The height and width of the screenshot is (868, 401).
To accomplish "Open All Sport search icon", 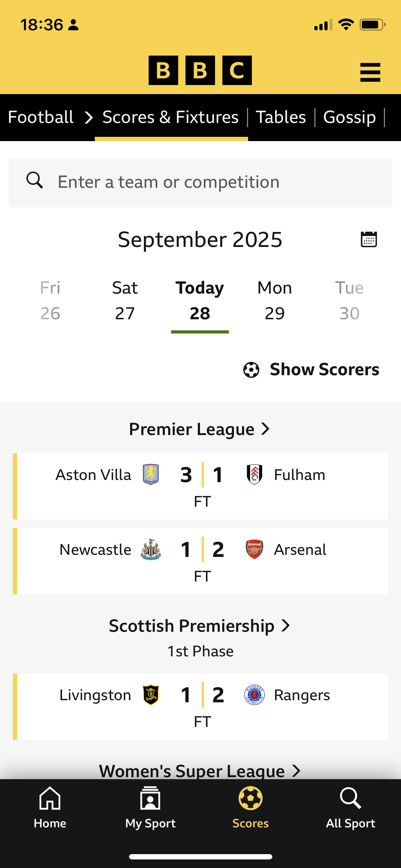I will (x=350, y=799).
